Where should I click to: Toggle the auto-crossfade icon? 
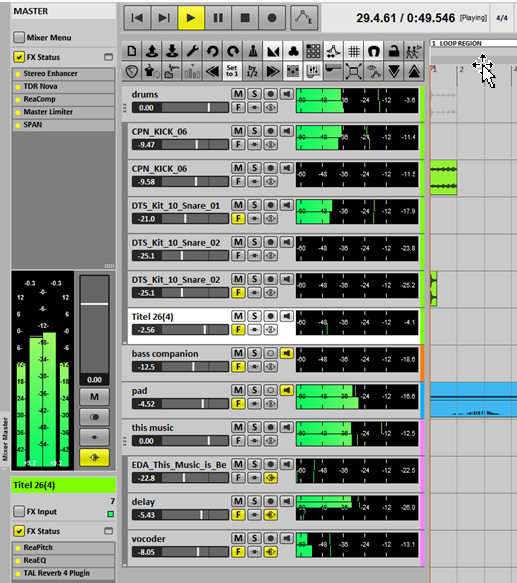click(x=273, y=51)
